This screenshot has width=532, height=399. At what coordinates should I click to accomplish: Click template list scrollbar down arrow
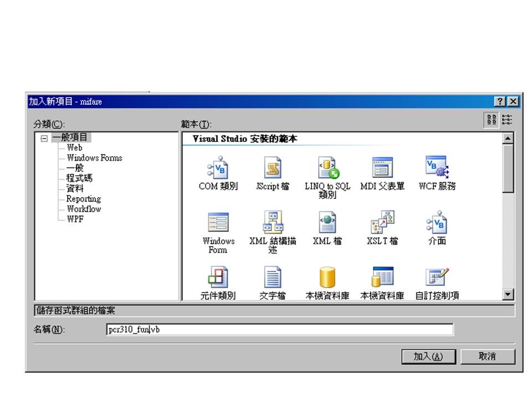click(508, 294)
